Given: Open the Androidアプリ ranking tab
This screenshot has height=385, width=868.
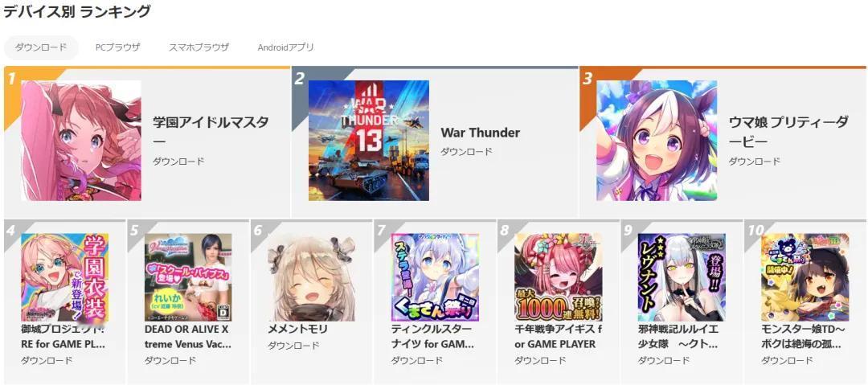Looking at the screenshot, I should [x=285, y=47].
